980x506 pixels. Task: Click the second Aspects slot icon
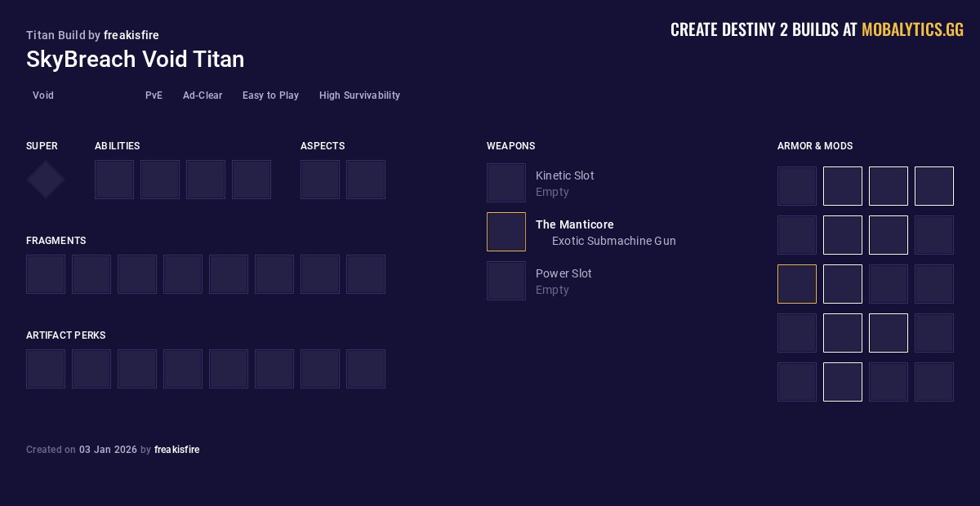click(x=366, y=180)
